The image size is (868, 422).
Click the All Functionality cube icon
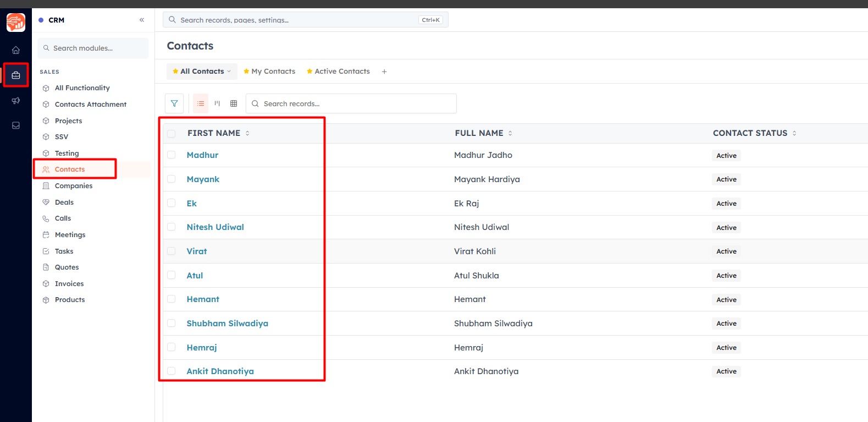pyautogui.click(x=46, y=88)
